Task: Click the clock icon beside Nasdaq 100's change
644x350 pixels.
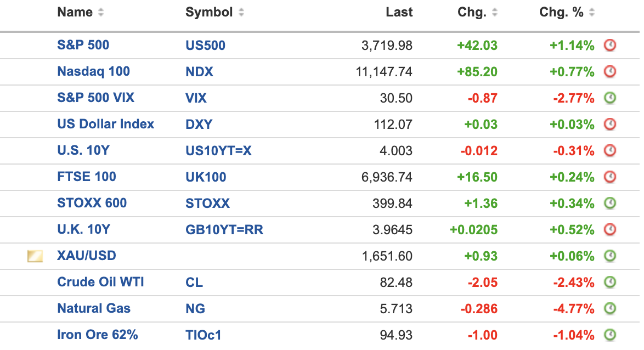Action: (x=609, y=72)
